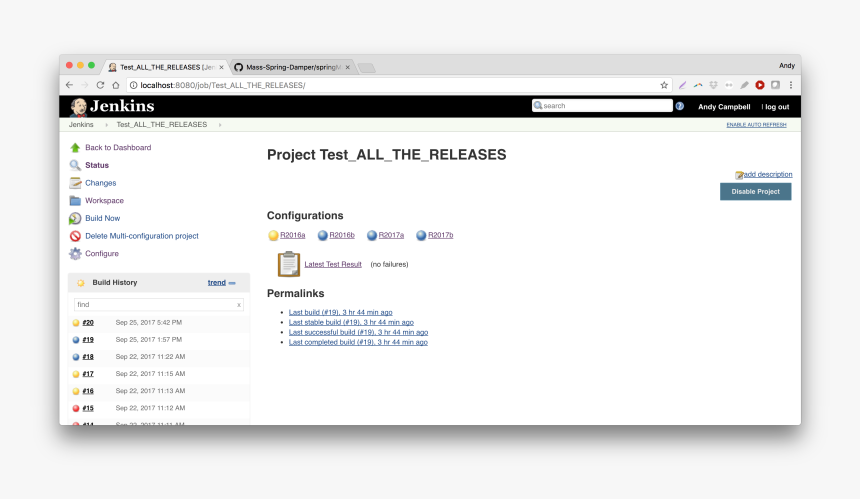Screen dimensions: 860x499
Task: Clear the find field with the x
Action: [239, 305]
